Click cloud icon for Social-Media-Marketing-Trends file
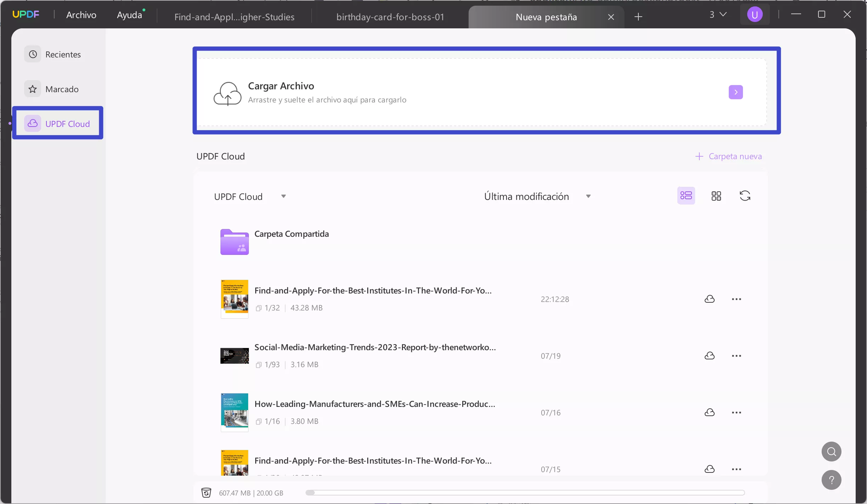 (709, 356)
